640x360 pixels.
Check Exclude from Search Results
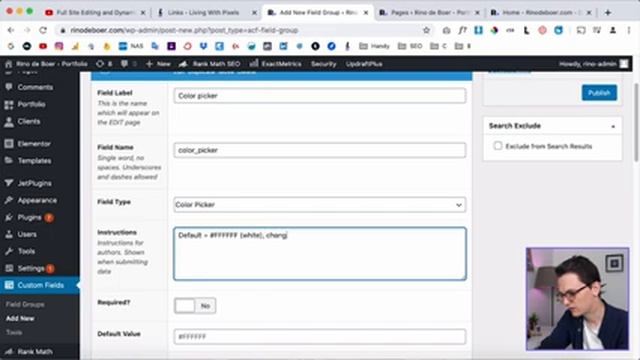click(498, 146)
